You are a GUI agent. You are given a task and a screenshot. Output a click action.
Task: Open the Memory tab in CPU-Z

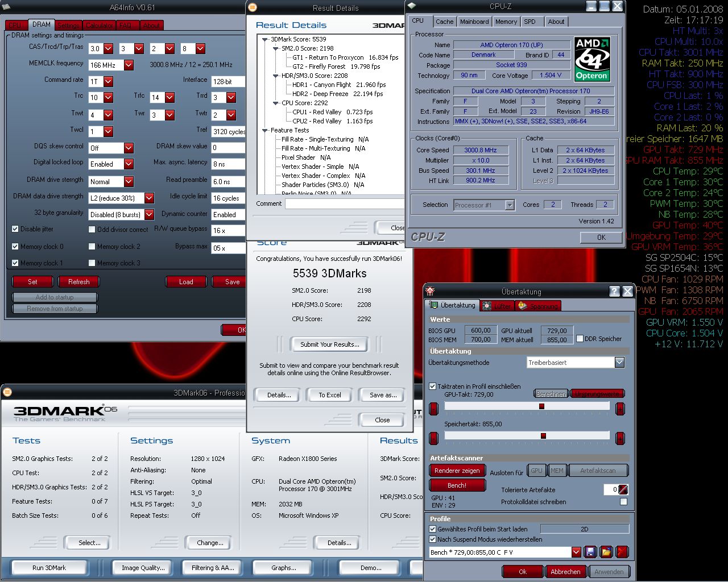pos(506,22)
